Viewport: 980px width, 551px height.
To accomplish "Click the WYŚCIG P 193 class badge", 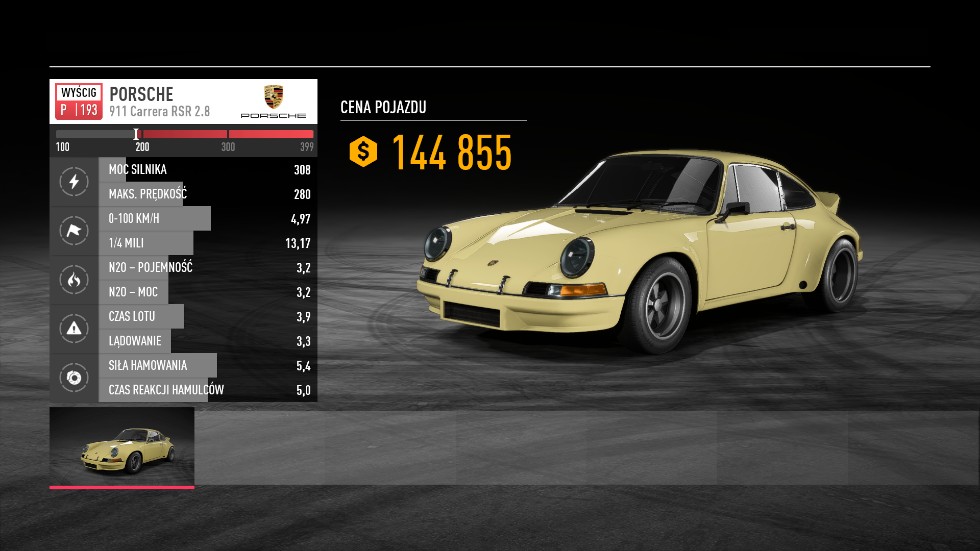I will pos(79,102).
